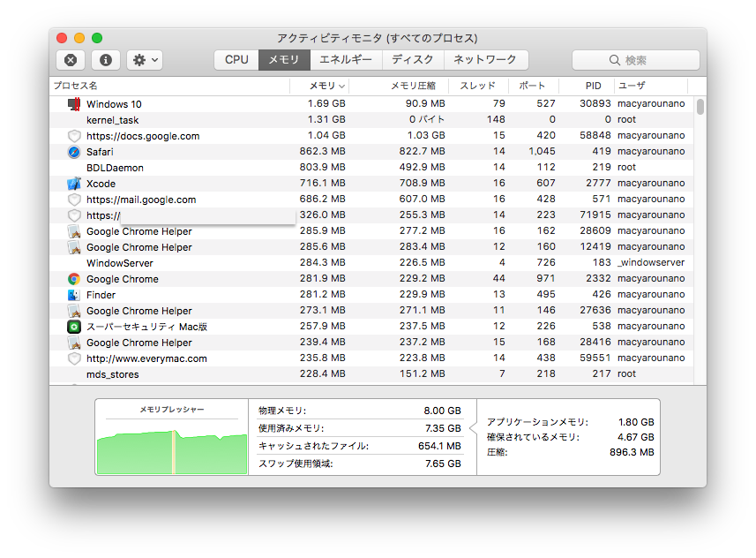Click icon of Chrome Helper PID 12419
This screenshot has height=558, width=756.
coord(74,247)
